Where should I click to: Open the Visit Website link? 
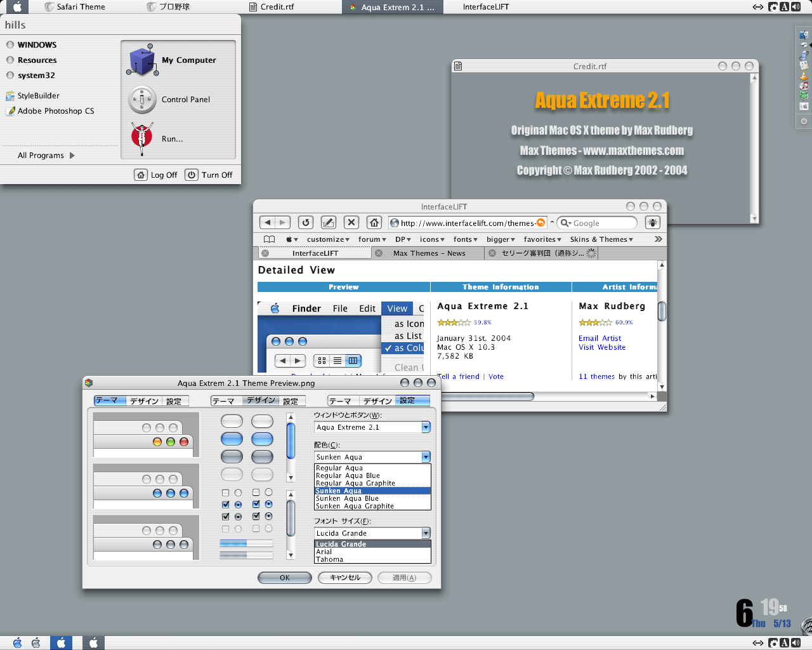[602, 347]
